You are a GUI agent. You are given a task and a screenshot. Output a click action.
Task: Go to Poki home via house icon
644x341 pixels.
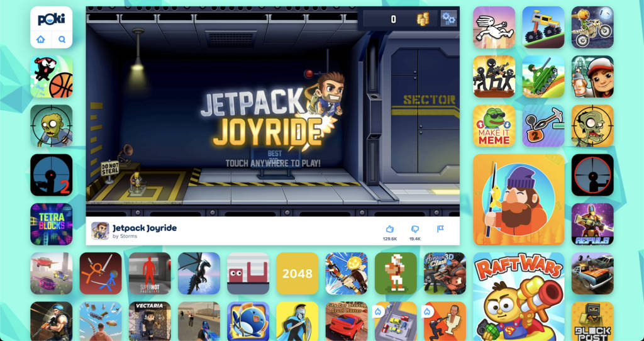(41, 40)
